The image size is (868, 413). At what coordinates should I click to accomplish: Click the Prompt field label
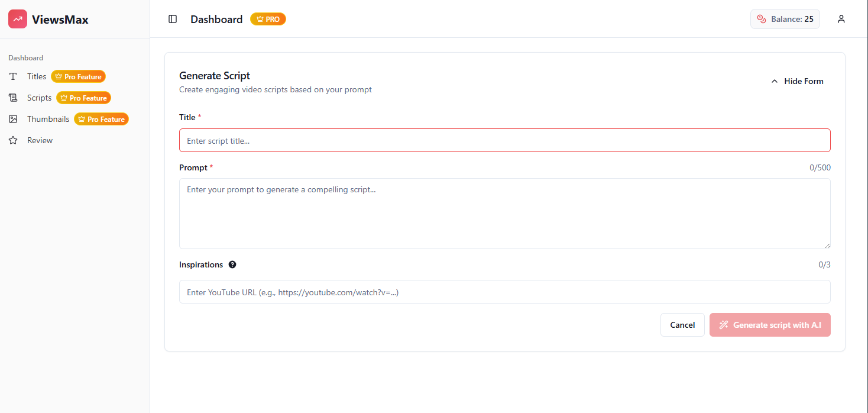193,167
